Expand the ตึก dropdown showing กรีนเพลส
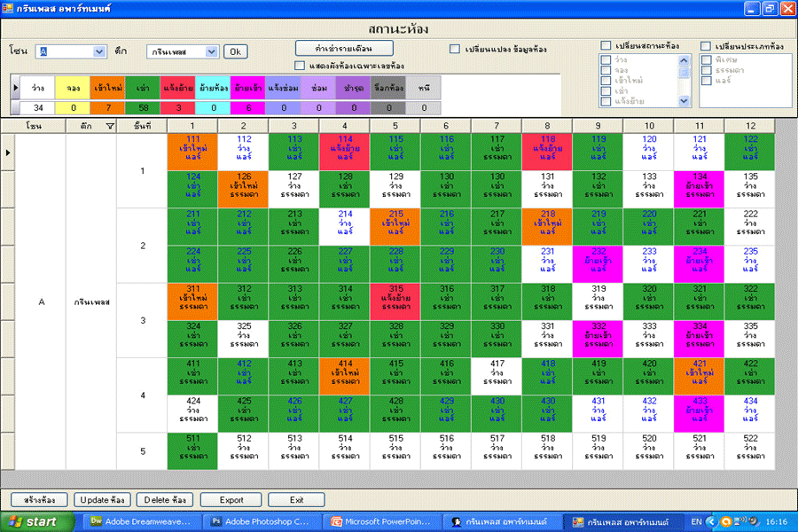The width and height of the screenshot is (798, 532). (211, 51)
